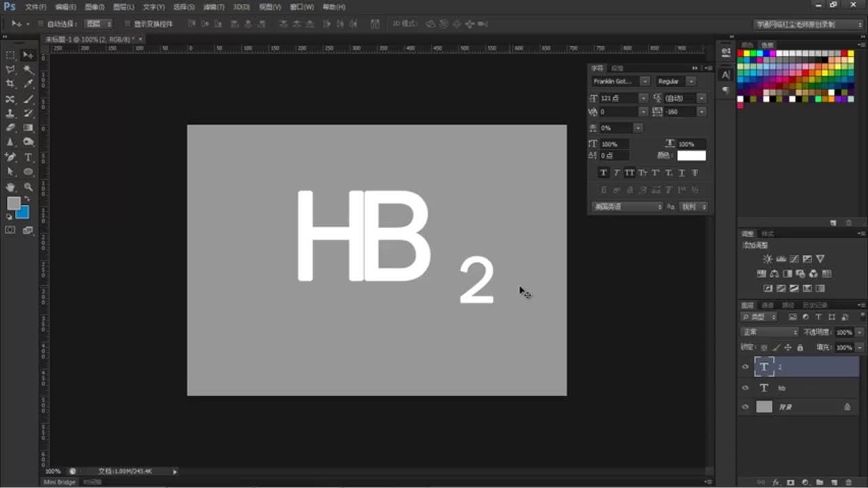Image resolution: width=868 pixels, height=488 pixels.
Task: Open the 正常 blend mode dropdown
Action: coord(770,332)
